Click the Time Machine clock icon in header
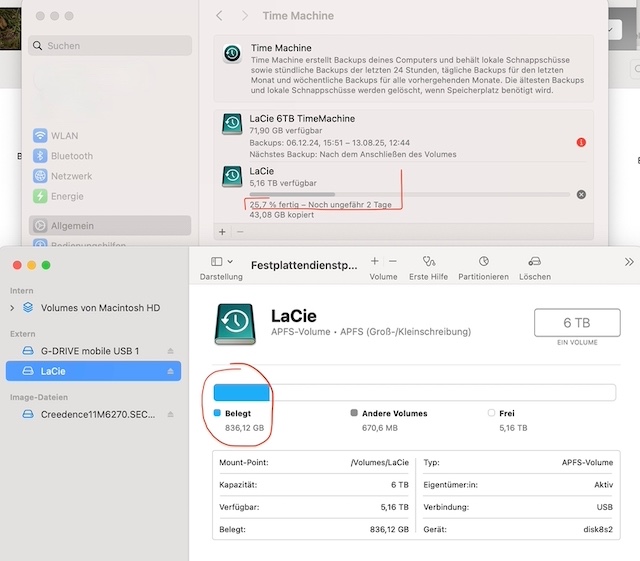 coord(232,53)
